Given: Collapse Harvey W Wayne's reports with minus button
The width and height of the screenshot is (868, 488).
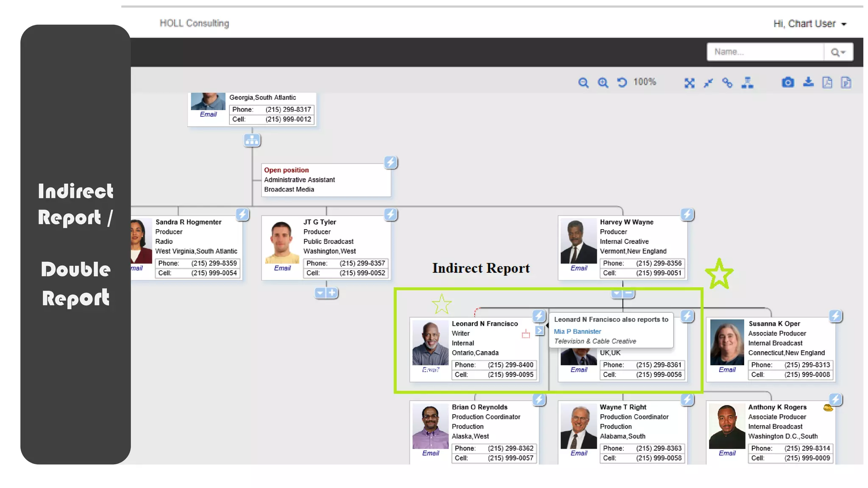Looking at the screenshot, I should pyautogui.click(x=628, y=293).
